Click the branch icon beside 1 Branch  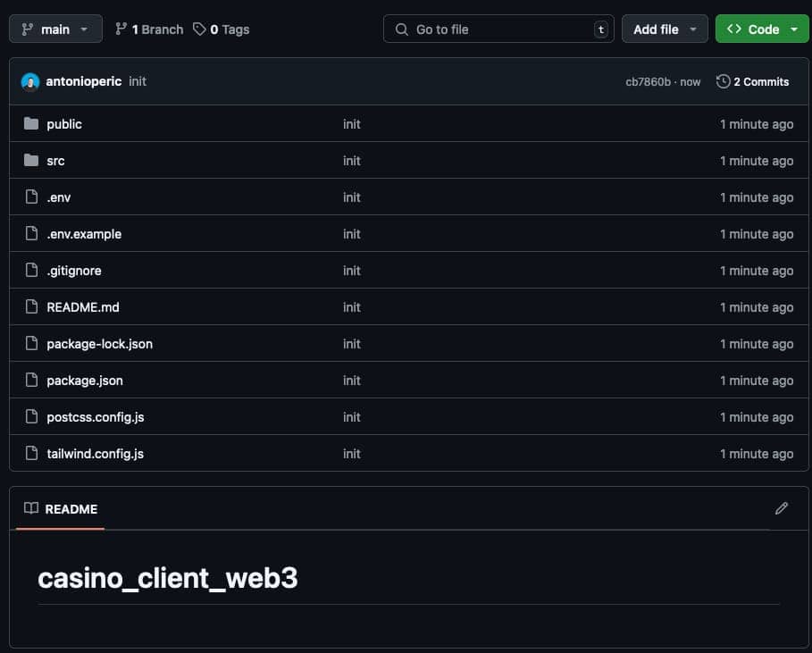point(121,29)
